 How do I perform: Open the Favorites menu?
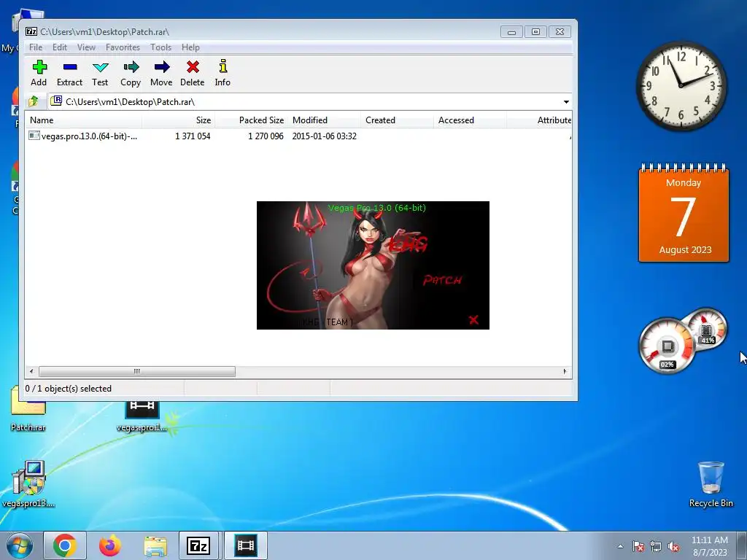pos(123,47)
